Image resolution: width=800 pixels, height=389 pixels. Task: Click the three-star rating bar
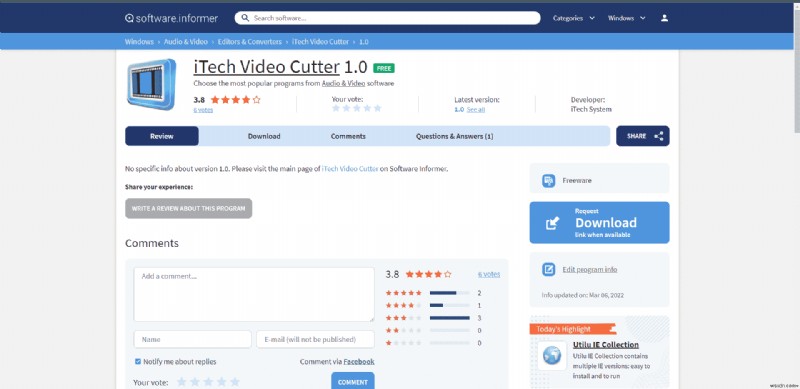(449, 318)
